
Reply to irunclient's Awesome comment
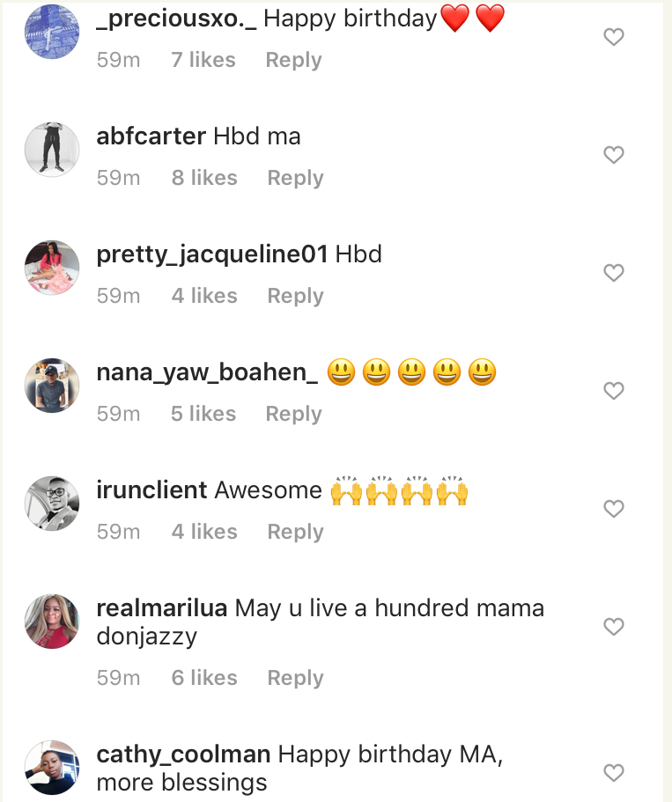point(295,532)
